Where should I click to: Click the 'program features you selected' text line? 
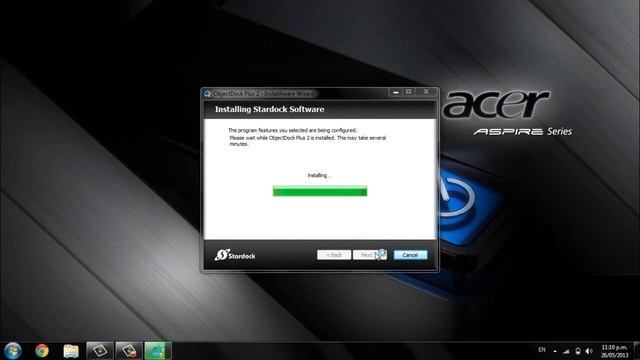point(292,130)
